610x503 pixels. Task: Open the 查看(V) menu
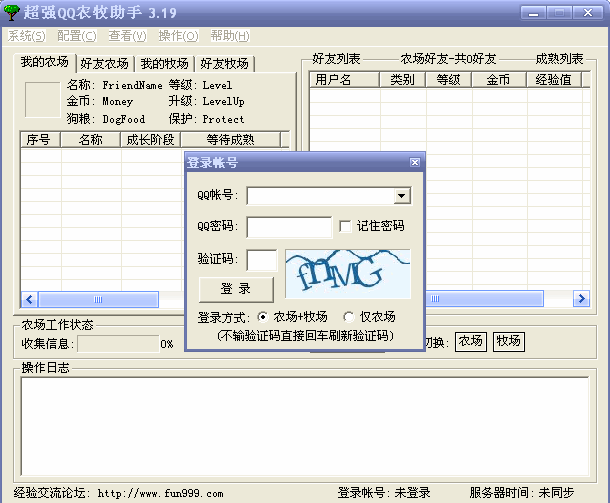tap(127, 36)
